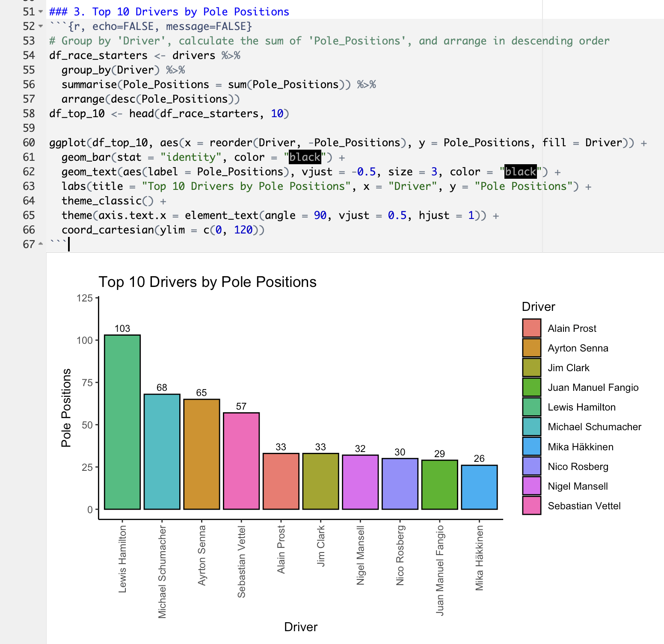This screenshot has height=644, width=664.
Task: Click the value label '57' above bar
Action: pos(241,406)
